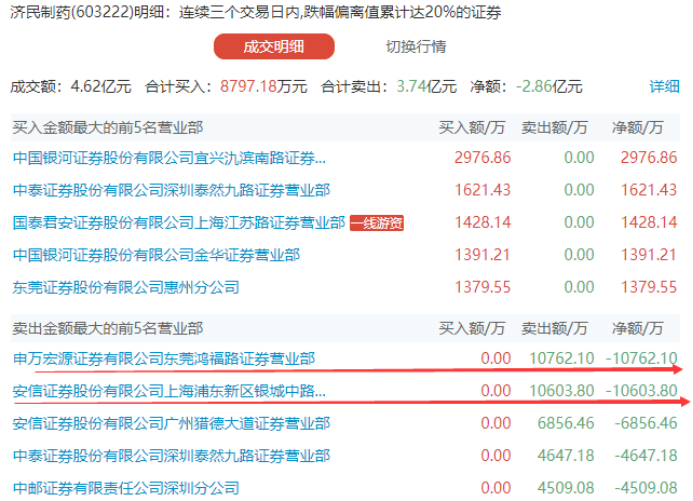
Task: Click 买入额/万 column header in buy table
Action: point(472,128)
